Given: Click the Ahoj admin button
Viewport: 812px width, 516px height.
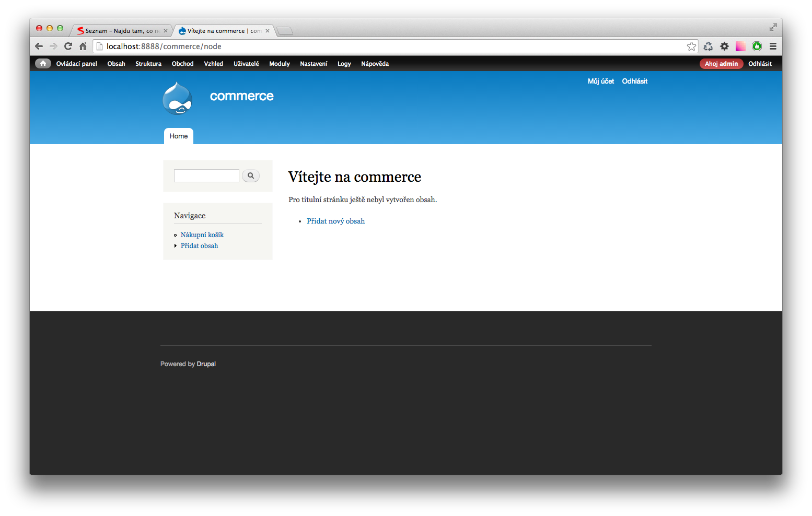Looking at the screenshot, I should click(721, 64).
